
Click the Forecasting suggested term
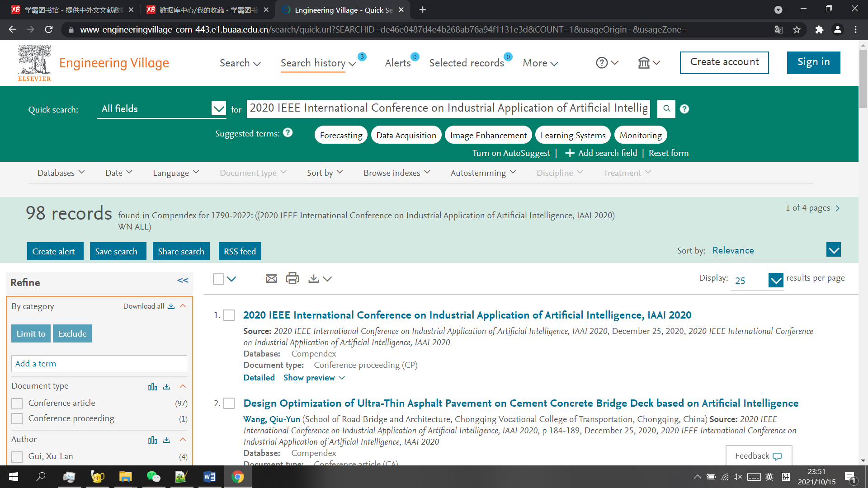click(x=341, y=135)
